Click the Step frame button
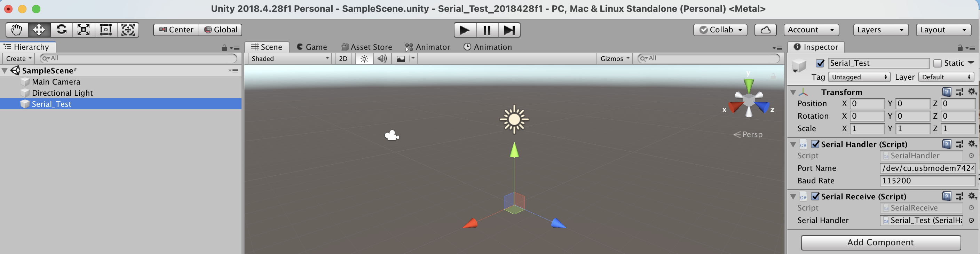This screenshot has height=254, width=980. click(509, 30)
